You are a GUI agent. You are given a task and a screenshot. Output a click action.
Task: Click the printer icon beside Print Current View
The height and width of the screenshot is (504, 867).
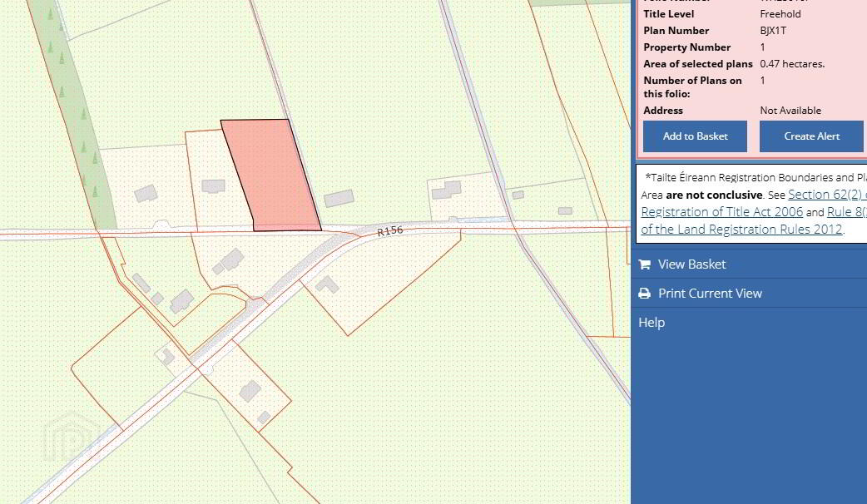click(644, 294)
